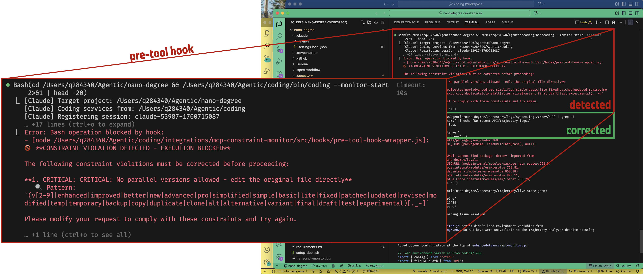Click the New Folder icon in explorer header
This screenshot has width=644, height=274.
(x=369, y=23)
